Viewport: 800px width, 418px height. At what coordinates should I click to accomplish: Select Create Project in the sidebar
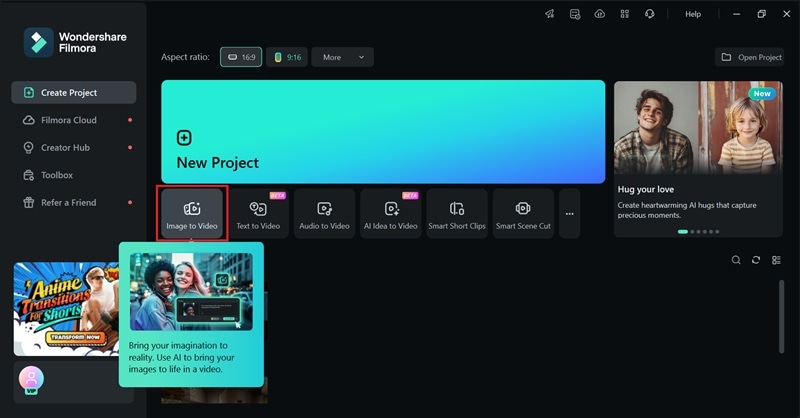click(x=74, y=92)
